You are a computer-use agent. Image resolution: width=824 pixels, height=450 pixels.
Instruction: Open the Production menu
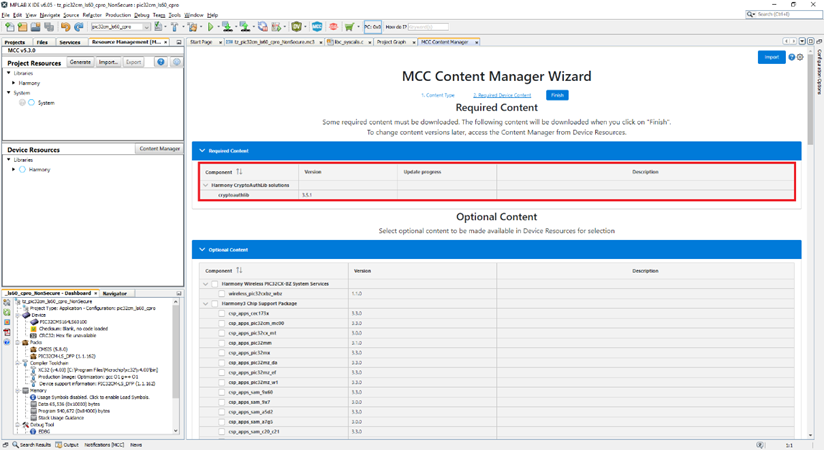click(x=118, y=15)
